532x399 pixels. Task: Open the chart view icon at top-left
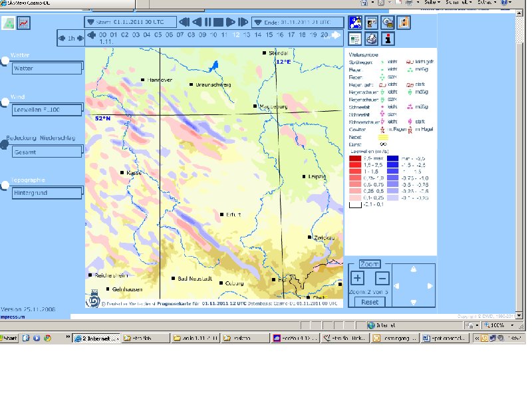pos(24,23)
